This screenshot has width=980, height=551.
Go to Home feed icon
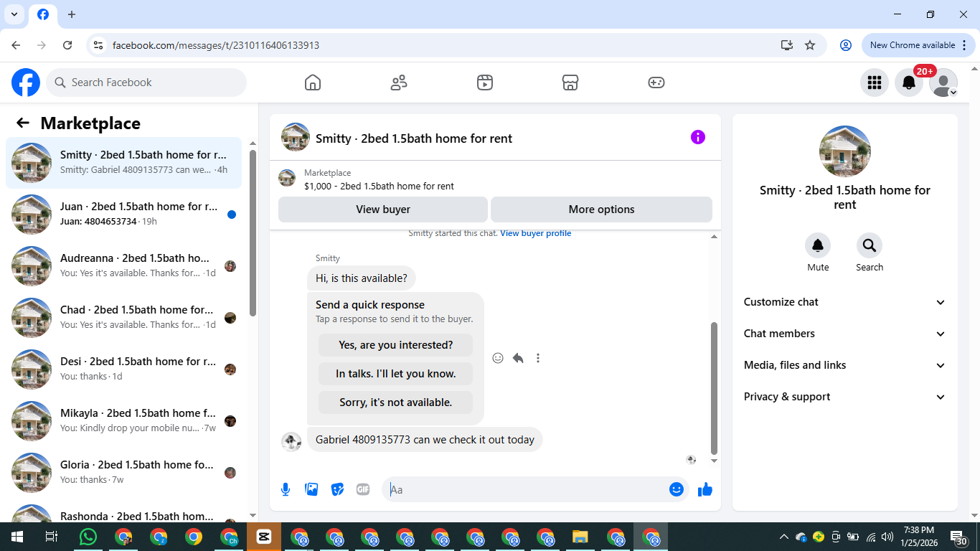tap(313, 83)
